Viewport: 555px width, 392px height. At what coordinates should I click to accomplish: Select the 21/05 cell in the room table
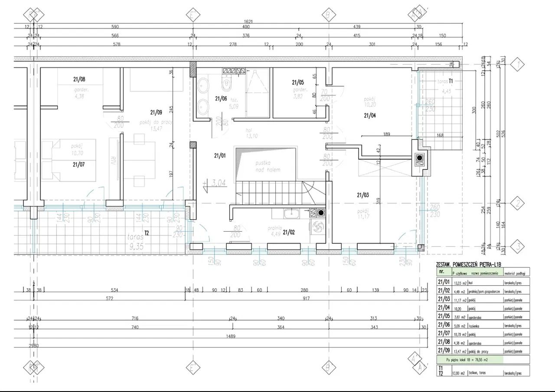coord(444,317)
